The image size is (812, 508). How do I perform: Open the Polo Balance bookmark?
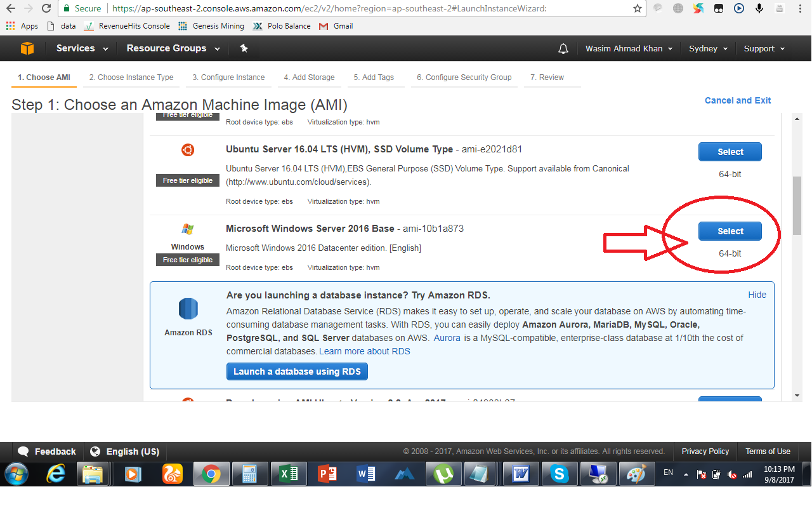(281, 26)
